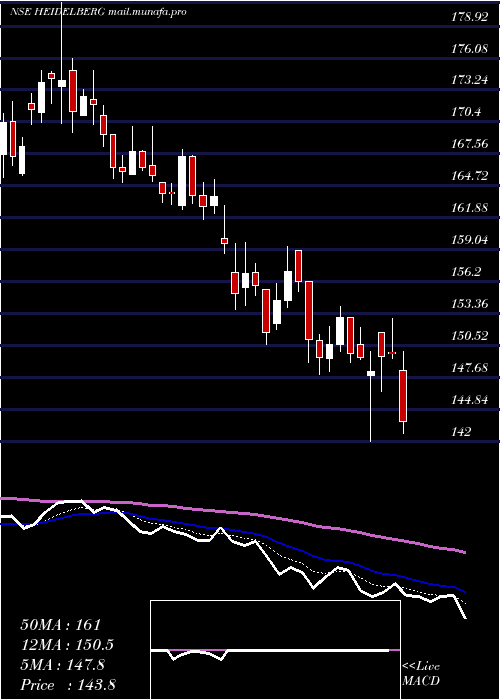Click the 147.68 price axis label
The height and width of the screenshot is (700, 500).
469,368
